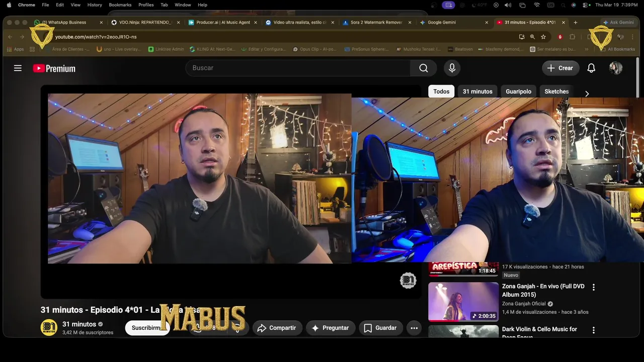Start voice search with the microphone icon
The image size is (644, 362).
[x=452, y=68]
